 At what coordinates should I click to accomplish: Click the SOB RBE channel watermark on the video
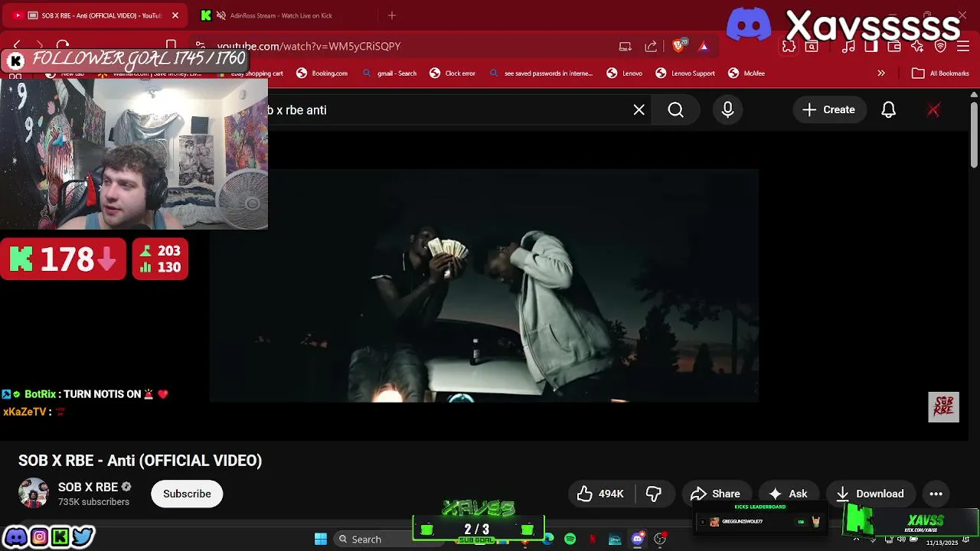coord(943,407)
